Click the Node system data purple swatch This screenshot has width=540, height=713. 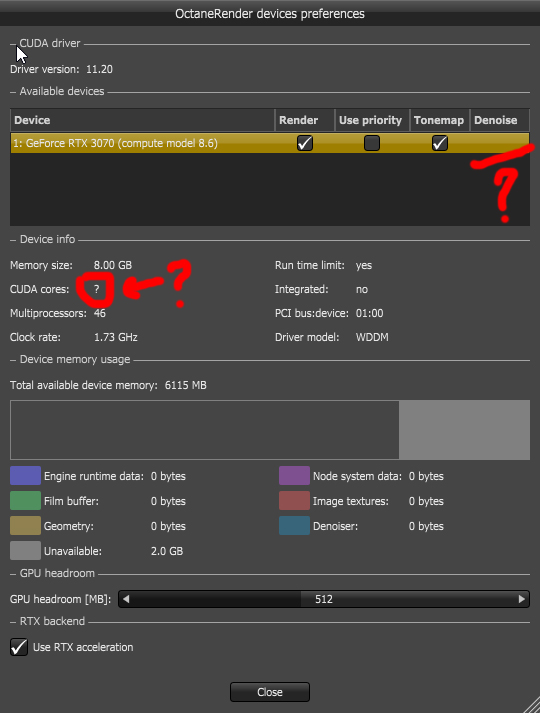(294, 476)
